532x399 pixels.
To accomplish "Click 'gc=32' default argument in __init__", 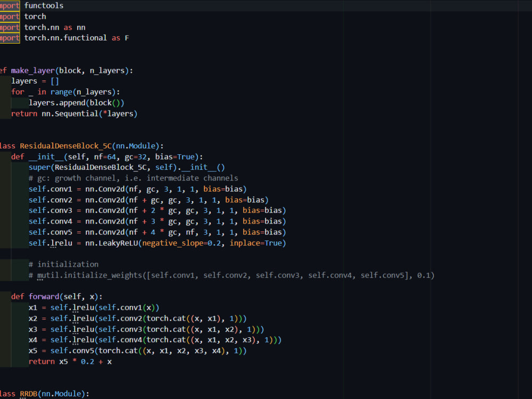I will coord(136,157).
